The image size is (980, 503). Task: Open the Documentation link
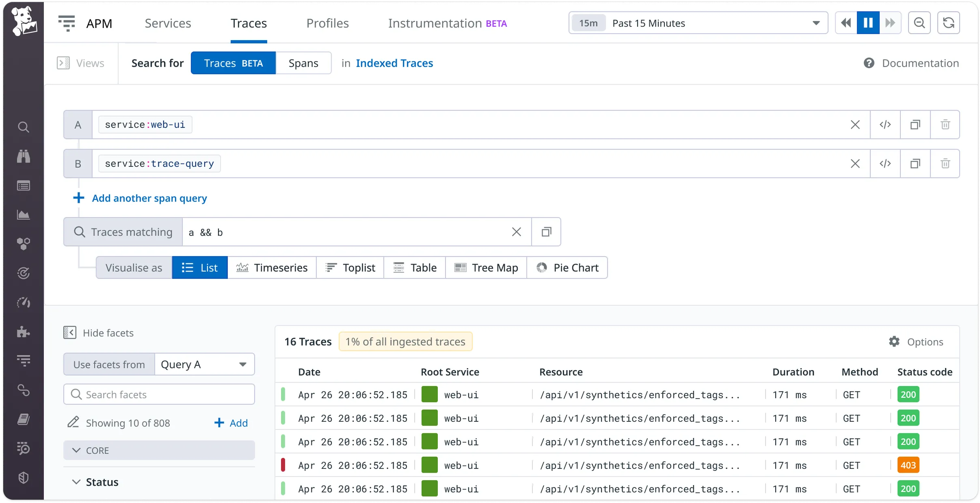pyautogui.click(x=920, y=63)
